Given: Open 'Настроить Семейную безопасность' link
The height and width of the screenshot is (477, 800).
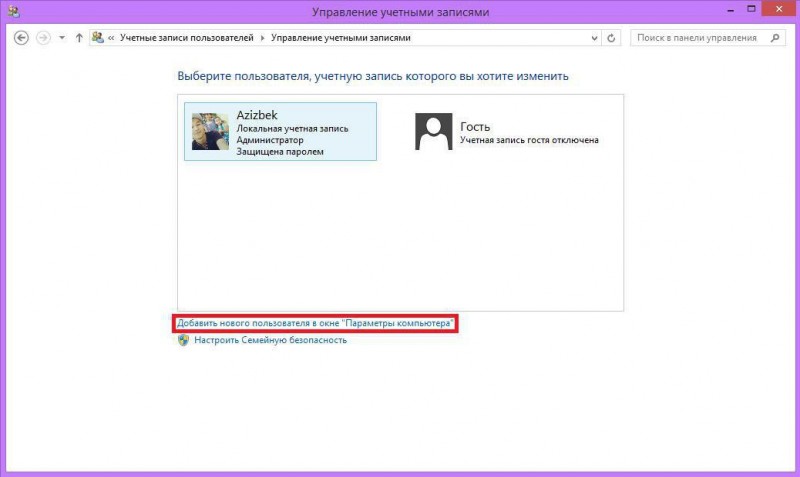Looking at the screenshot, I should (x=270, y=340).
